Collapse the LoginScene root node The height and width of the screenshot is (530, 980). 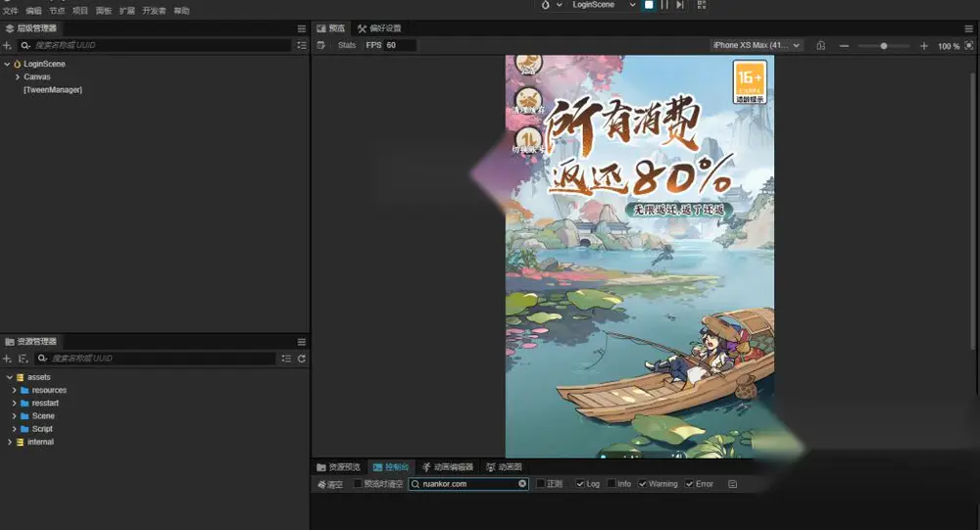(7, 64)
